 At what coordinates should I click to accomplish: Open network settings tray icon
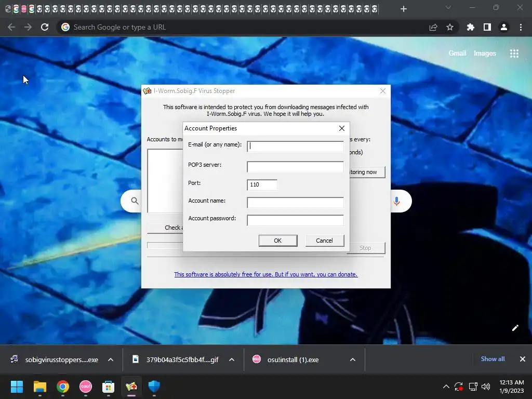tap(473, 387)
